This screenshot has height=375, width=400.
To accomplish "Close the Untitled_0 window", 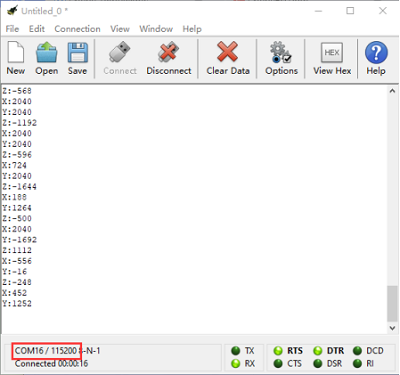I will (383, 11).
